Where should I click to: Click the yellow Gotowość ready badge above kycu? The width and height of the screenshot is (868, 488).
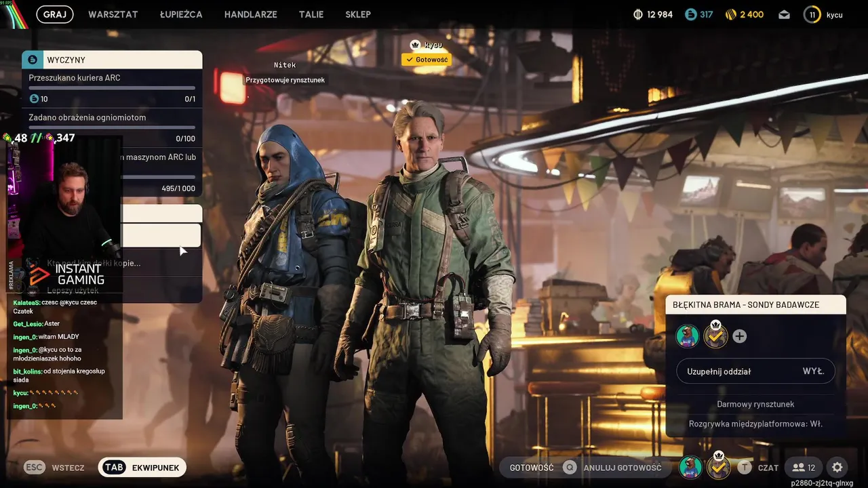tap(426, 60)
